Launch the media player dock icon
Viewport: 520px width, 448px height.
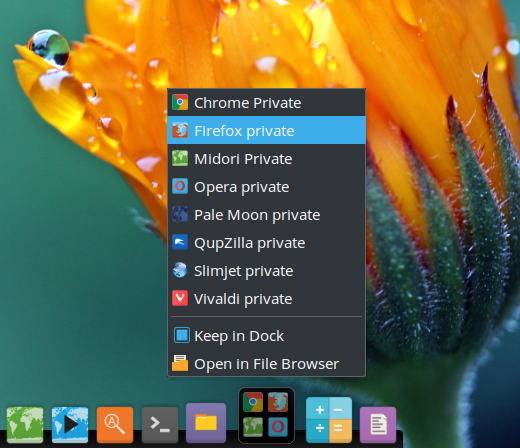tap(70, 425)
